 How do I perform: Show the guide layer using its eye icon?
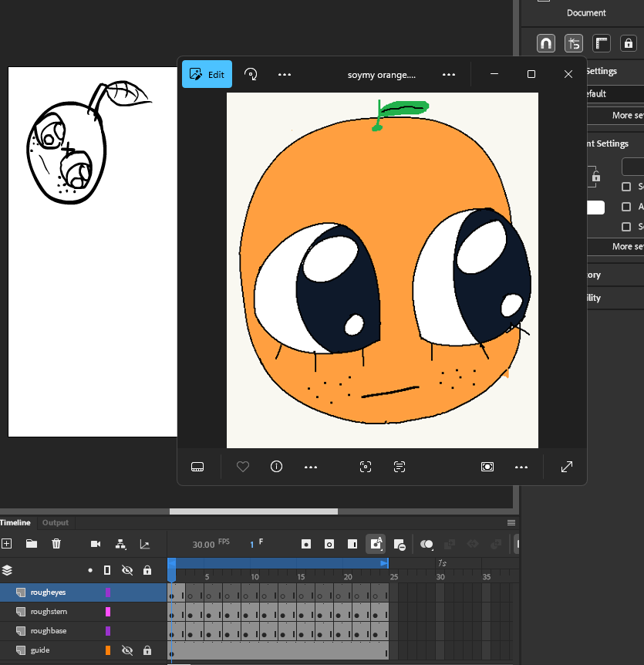coord(128,650)
